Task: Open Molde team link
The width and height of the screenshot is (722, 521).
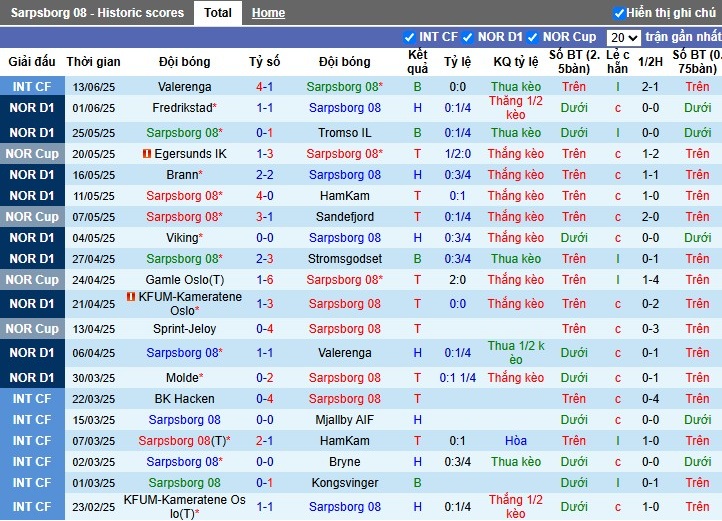Action: 182,378
